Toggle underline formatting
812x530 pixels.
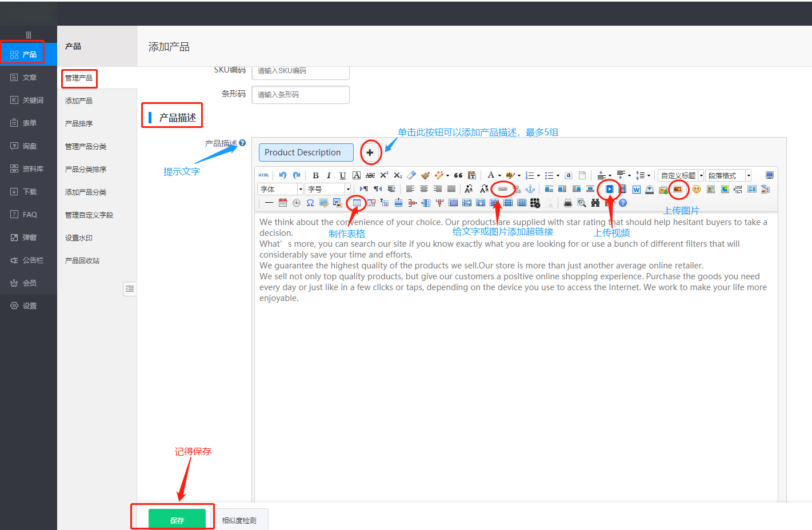pyautogui.click(x=342, y=175)
